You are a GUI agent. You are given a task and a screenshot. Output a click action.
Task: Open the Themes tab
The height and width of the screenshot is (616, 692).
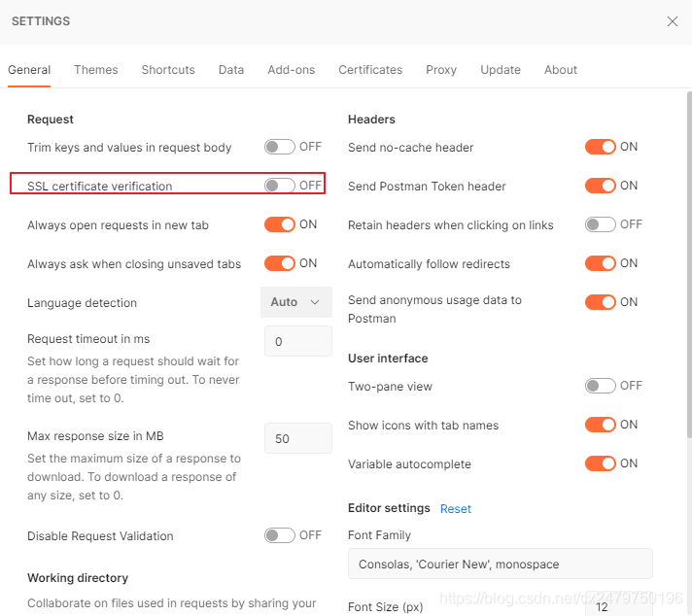click(96, 70)
